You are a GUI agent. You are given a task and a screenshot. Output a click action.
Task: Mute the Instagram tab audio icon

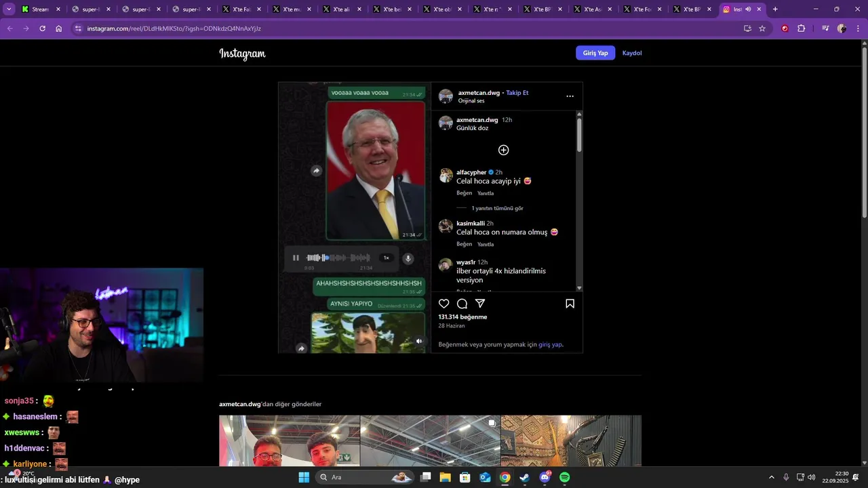click(749, 9)
